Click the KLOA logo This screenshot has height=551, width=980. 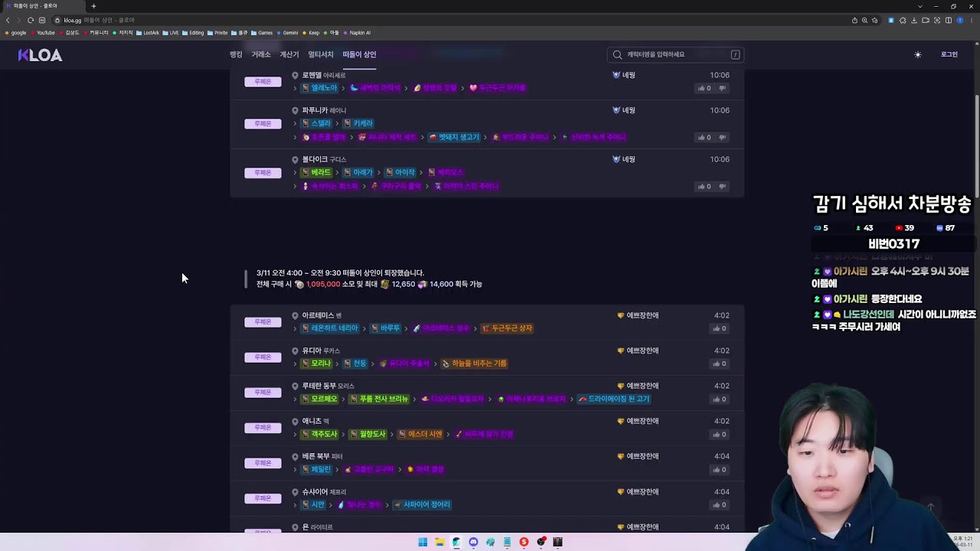pyautogui.click(x=40, y=55)
